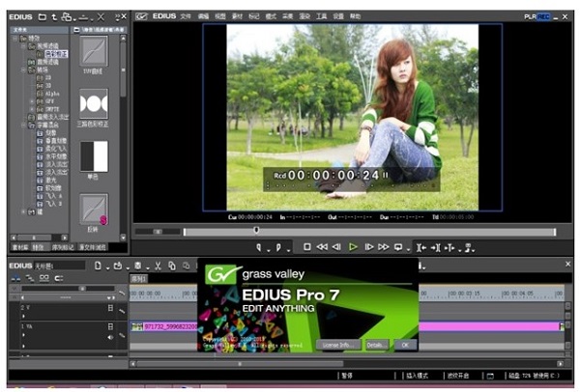Screen dimensions: 580x392
Task: Toggle the mute speaker on track 1 VA
Action: pyautogui.click(x=109, y=337)
